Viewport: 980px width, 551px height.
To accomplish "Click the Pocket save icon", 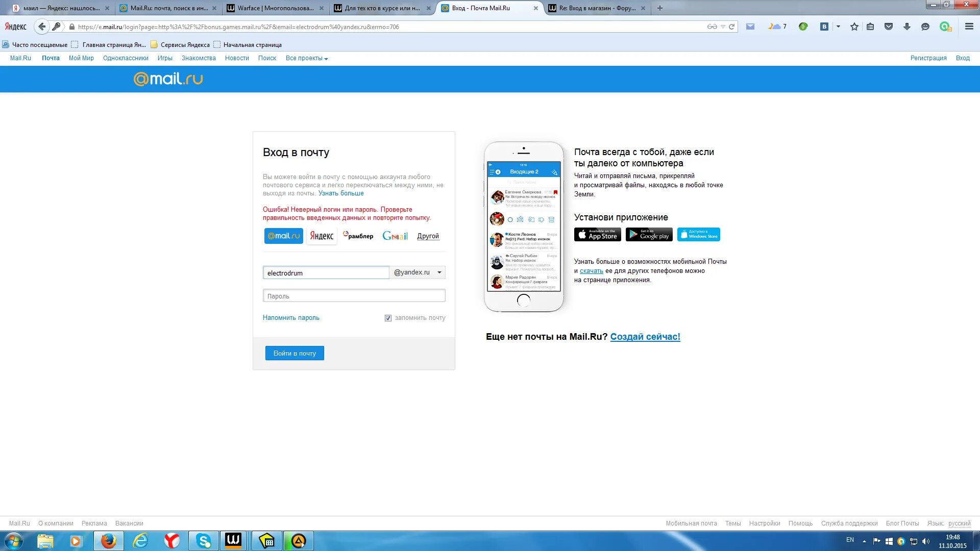I will (x=889, y=27).
